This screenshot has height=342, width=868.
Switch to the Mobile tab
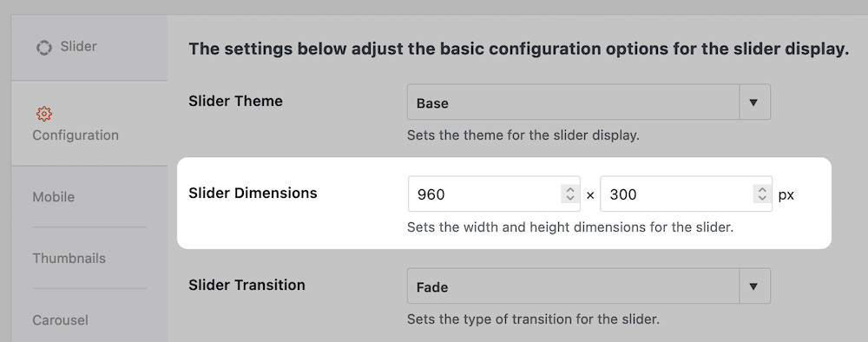click(89, 197)
